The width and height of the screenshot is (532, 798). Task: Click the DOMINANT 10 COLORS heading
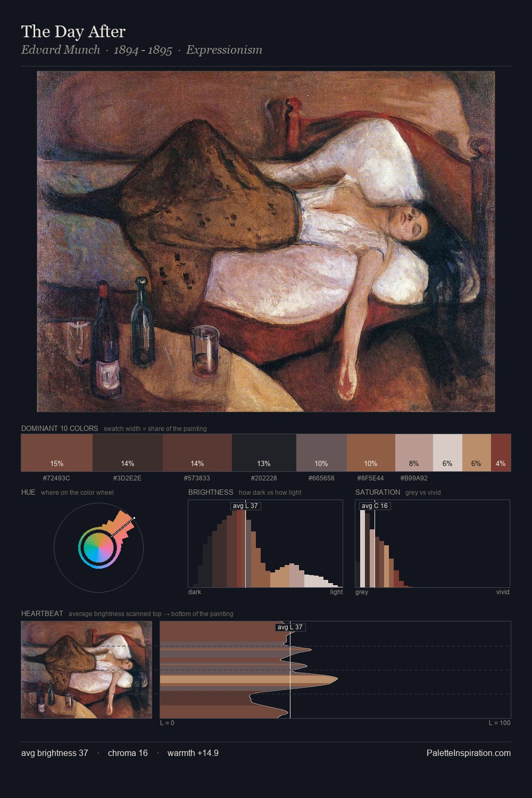(x=60, y=428)
